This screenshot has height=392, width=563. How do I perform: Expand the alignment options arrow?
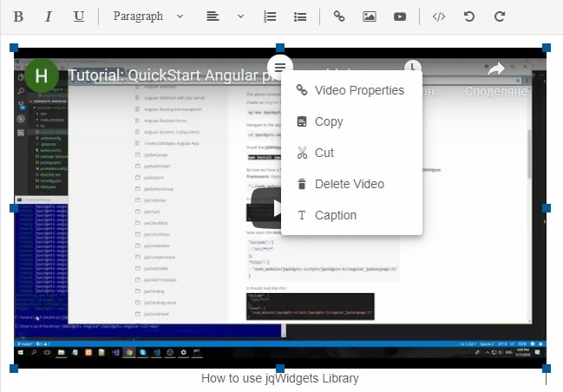241,16
